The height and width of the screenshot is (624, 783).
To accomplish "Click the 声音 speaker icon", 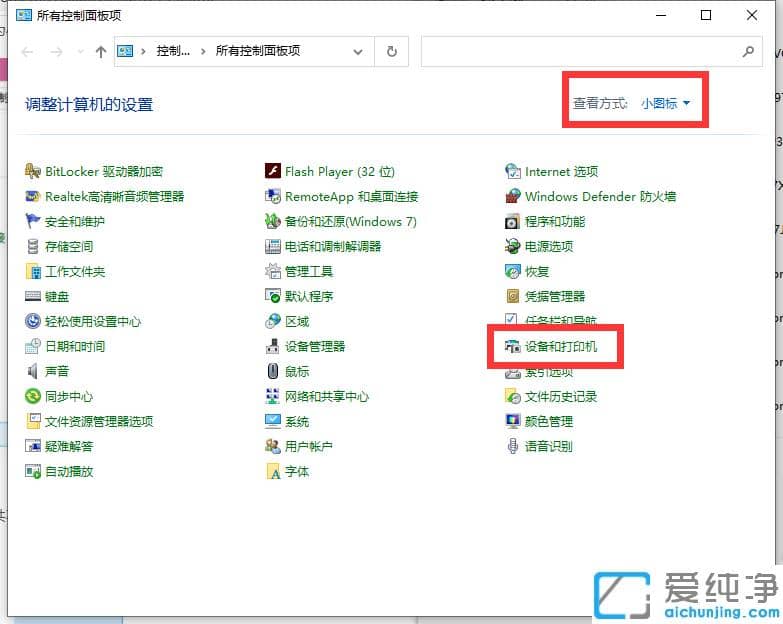I will click(33, 372).
